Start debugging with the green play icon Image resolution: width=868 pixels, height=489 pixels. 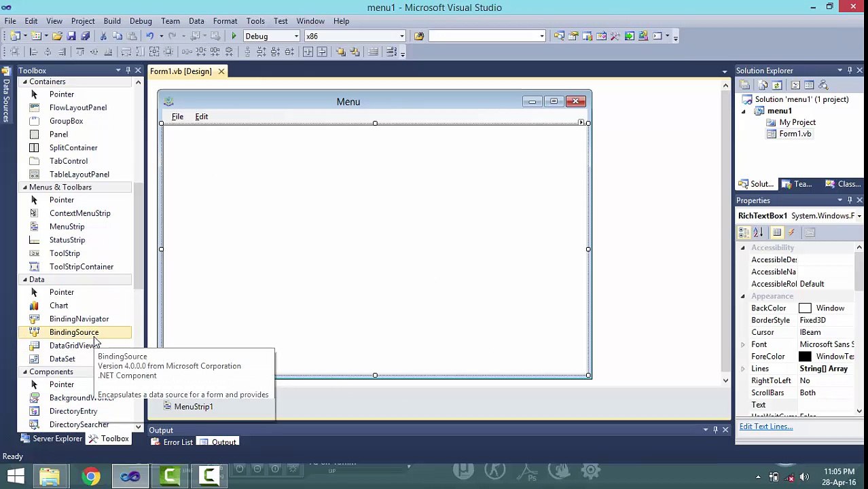pos(234,36)
